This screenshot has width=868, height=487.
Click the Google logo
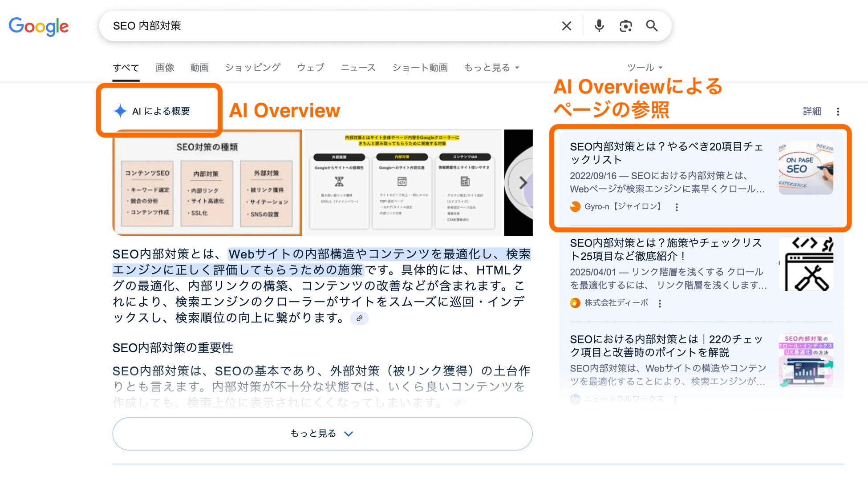point(39,27)
